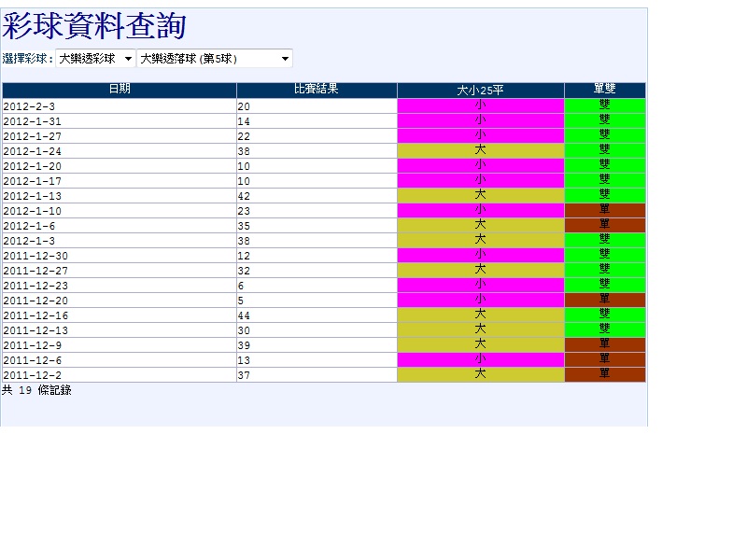
Task: Click the 共 19 條記錄 record count
Action: click(x=36, y=390)
